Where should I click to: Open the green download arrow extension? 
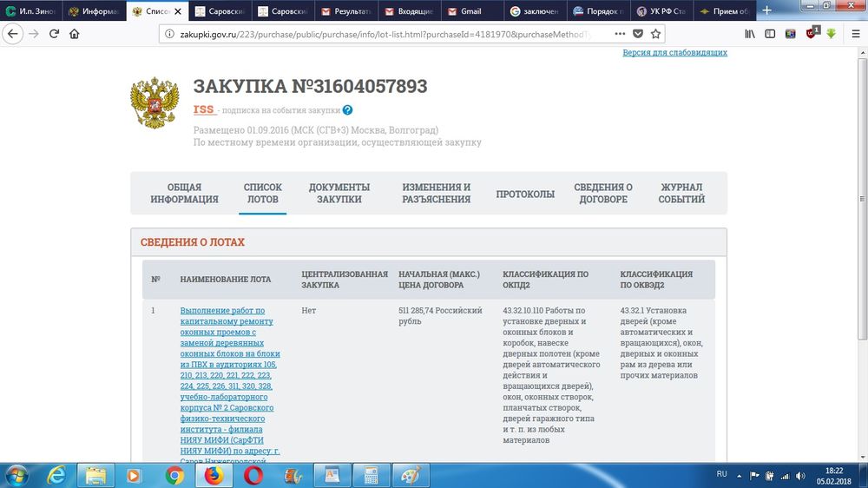(832, 34)
